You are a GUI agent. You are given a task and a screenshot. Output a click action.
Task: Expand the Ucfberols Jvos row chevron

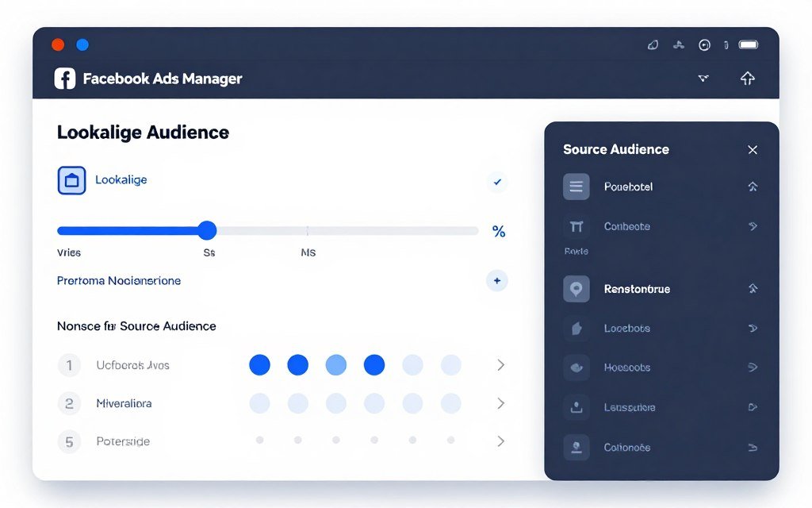pos(500,364)
